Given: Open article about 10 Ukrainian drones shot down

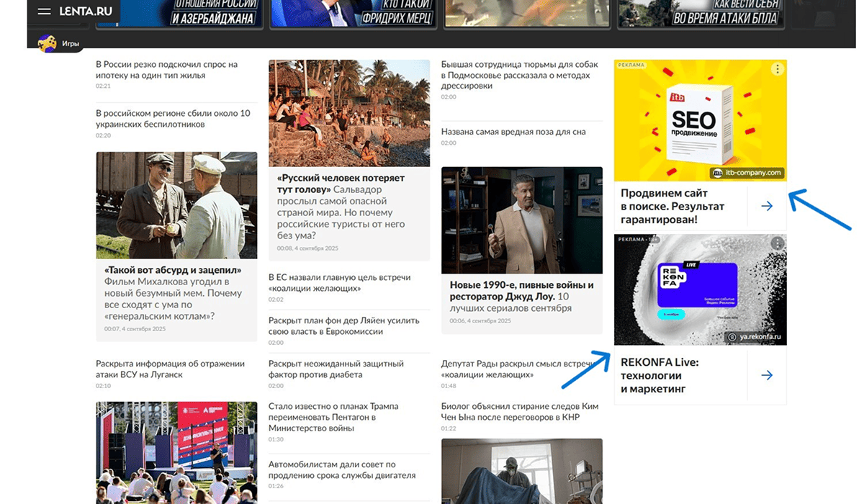Looking at the screenshot, I should pyautogui.click(x=173, y=119).
